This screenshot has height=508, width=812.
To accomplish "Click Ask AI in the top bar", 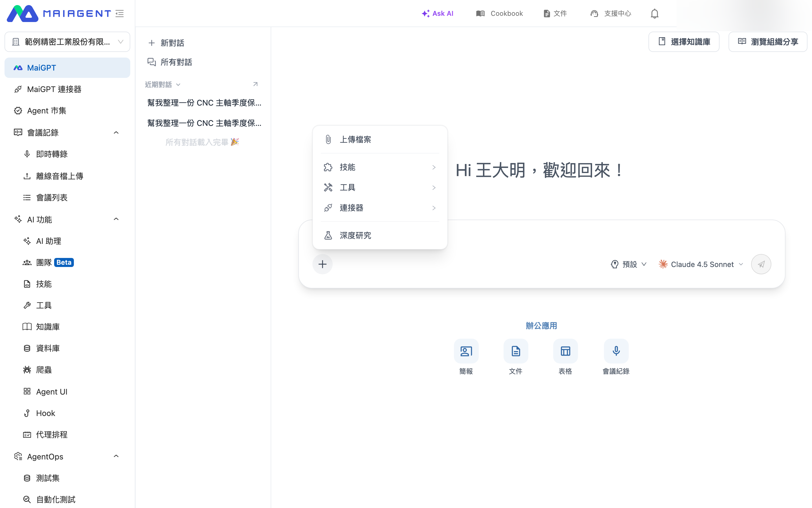I will click(438, 14).
